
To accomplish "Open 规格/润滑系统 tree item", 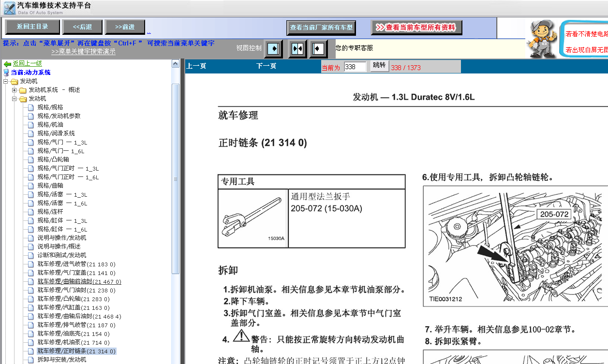I will point(56,133).
